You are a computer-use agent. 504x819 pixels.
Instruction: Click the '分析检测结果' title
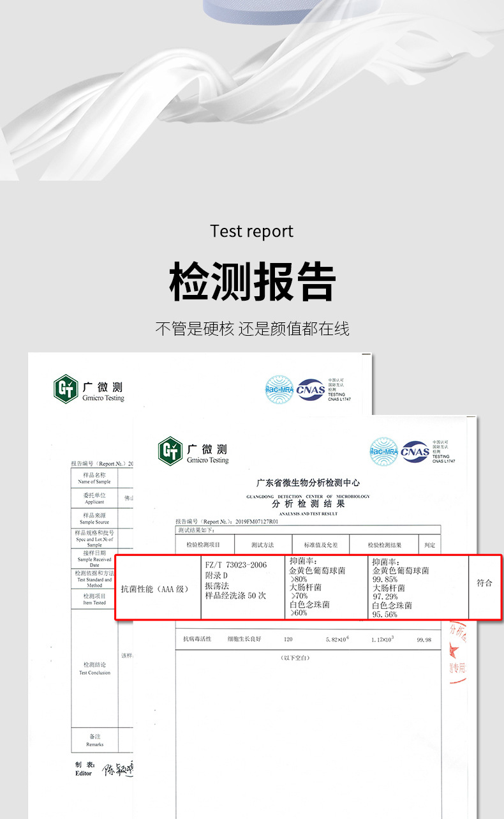coord(308,504)
